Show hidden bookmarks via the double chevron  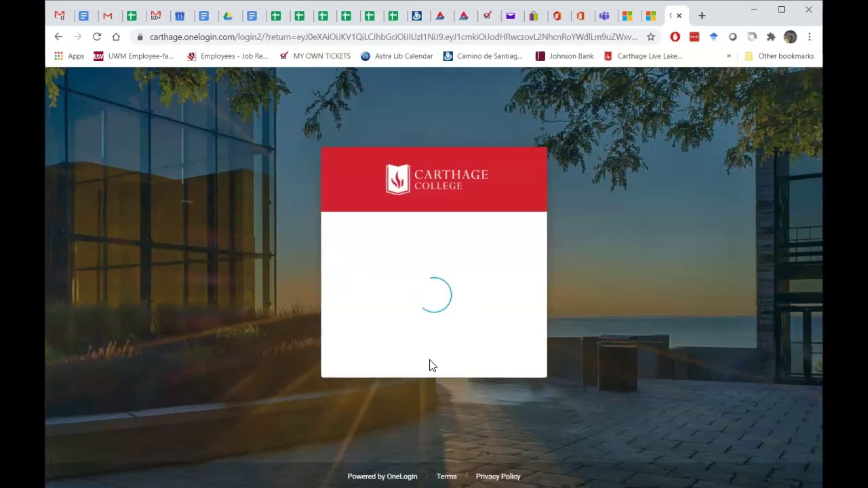click(729, 56)
